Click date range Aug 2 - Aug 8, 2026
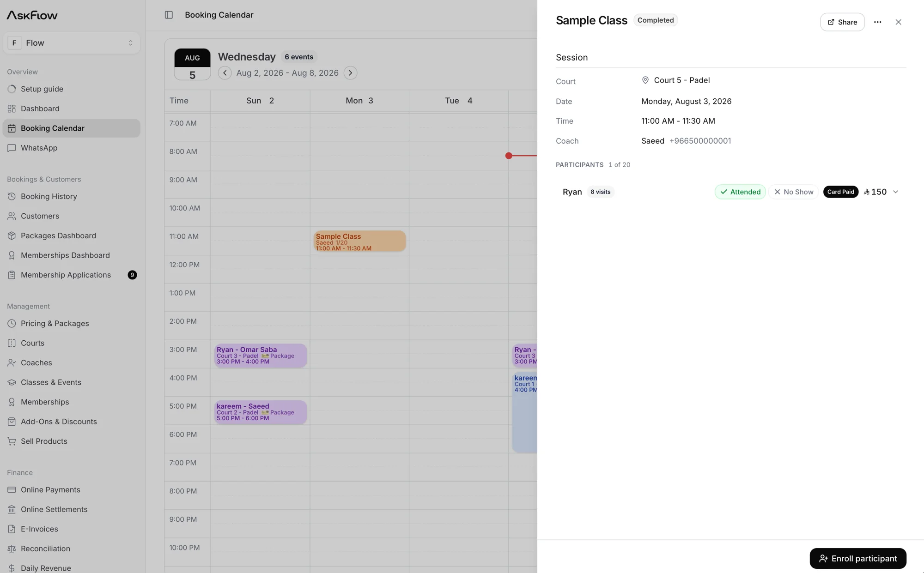The width and height of the screenshot is (924, 573). [x=287, y=73]
